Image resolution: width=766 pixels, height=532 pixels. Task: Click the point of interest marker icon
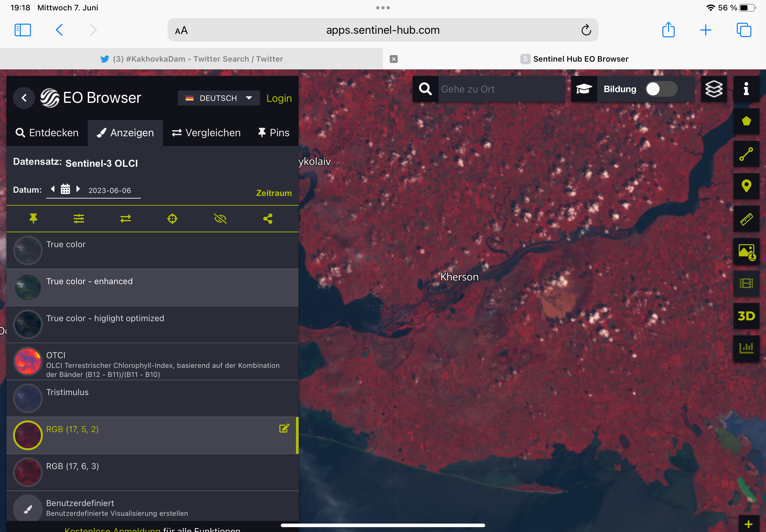(x=746, y=186)
